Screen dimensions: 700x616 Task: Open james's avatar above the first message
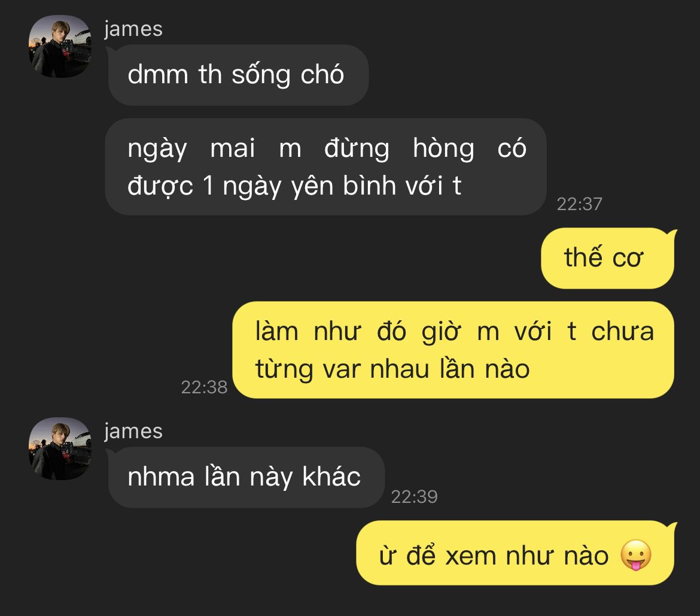pos(60,47)
